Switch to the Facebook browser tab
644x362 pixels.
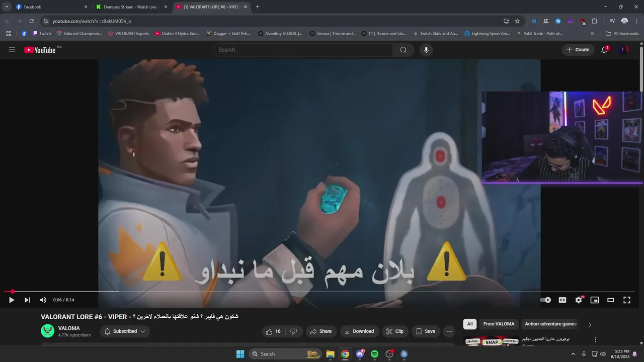50,7
